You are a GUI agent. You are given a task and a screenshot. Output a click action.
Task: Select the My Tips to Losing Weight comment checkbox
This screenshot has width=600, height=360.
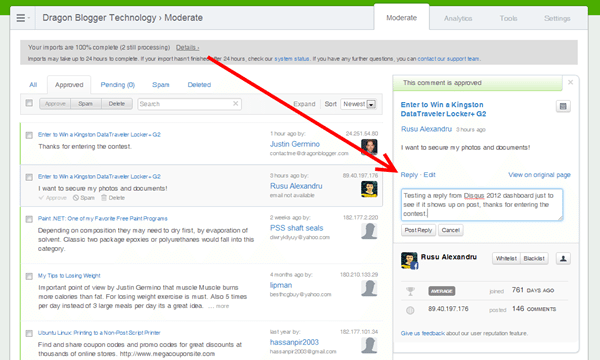pyautogui.click(x=29, y=276)
